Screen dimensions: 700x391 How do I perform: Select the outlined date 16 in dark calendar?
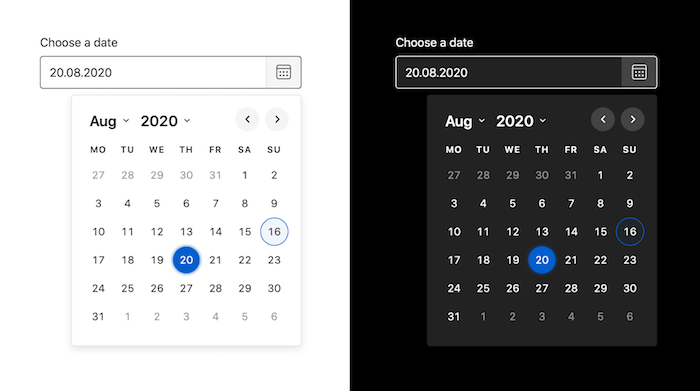(x=630, y=232)
